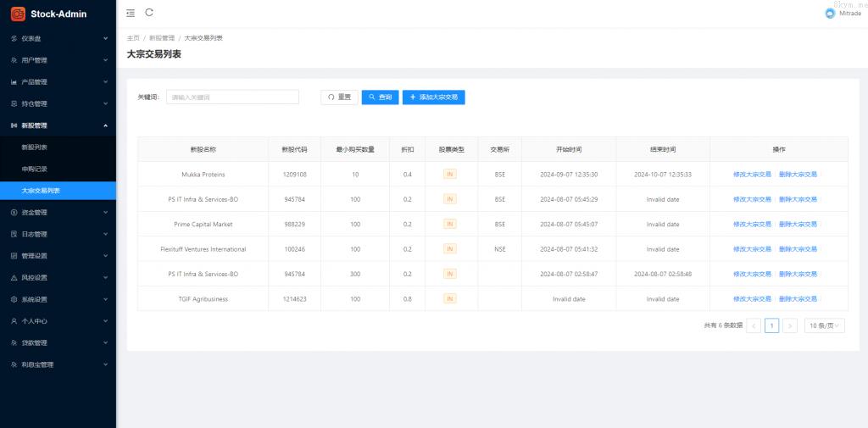Open 仪表盘 dashboard in the sidebar
Screen dimensions: 868x428
58,38
